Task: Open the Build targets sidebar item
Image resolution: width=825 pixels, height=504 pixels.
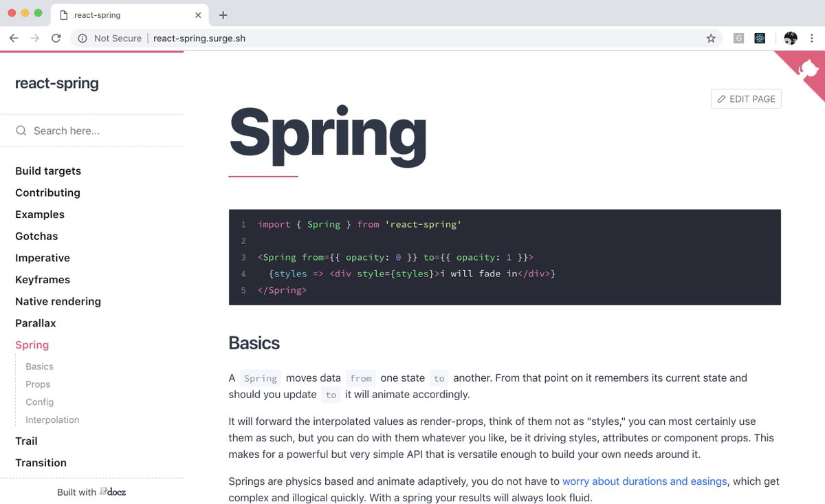Action: coord(48,171)
